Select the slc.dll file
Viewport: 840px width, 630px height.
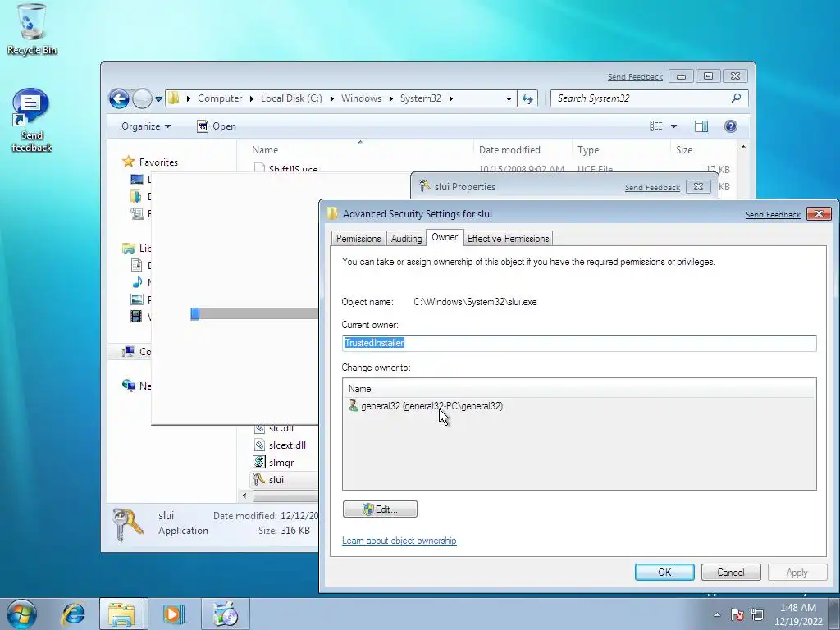(281, 428)
